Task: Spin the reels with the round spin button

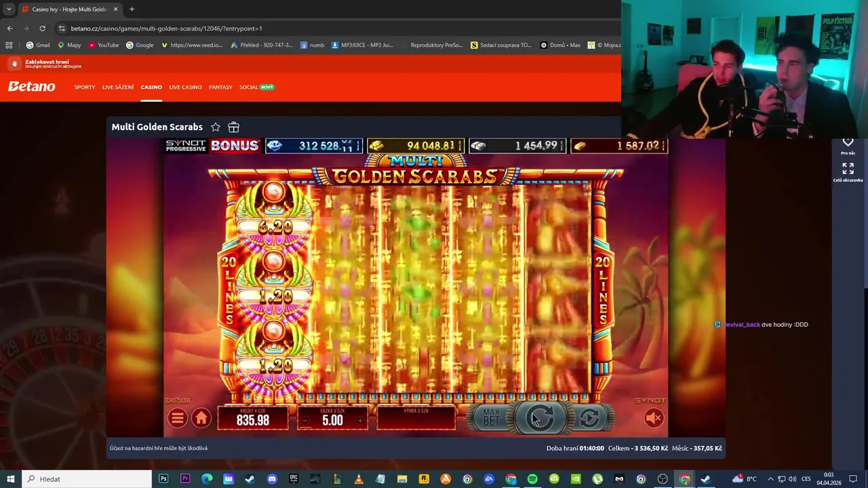Action: point(540,418)
